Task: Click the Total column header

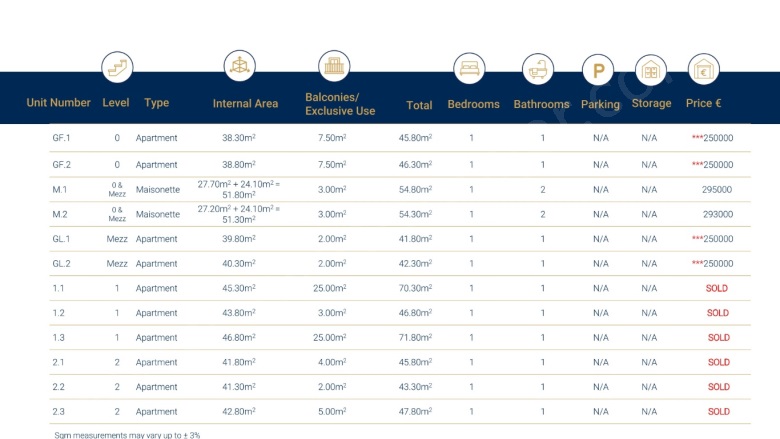Action: click(419, 105)
